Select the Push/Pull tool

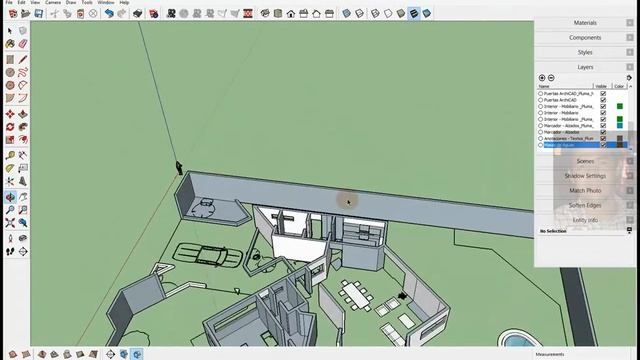coord(23,114)
